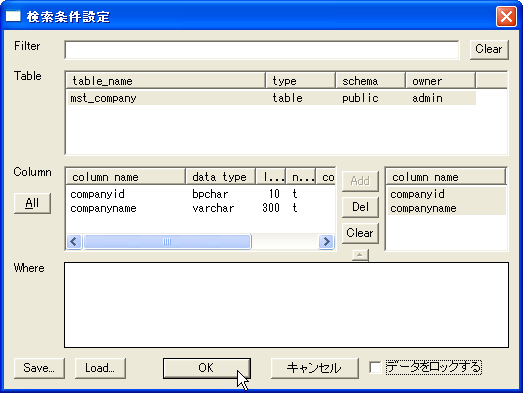Click the All columns button
This screenshot has width=523, height=393.
click(32, 203)
